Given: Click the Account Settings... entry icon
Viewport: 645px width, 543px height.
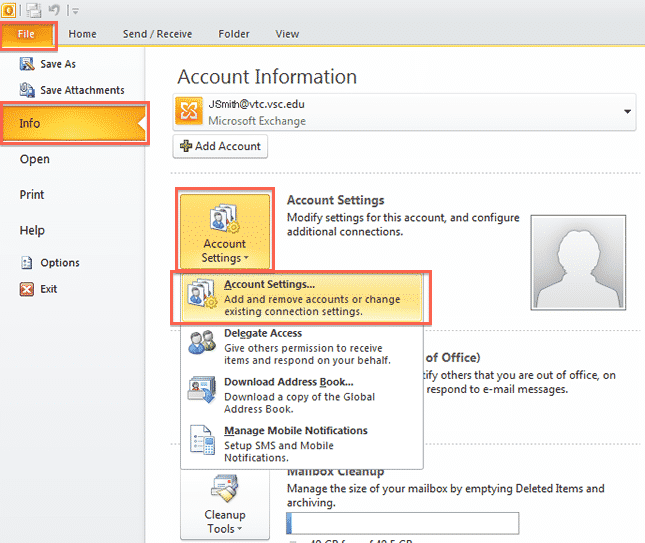Looking at the screenshot, I should [x=202, y=293].
